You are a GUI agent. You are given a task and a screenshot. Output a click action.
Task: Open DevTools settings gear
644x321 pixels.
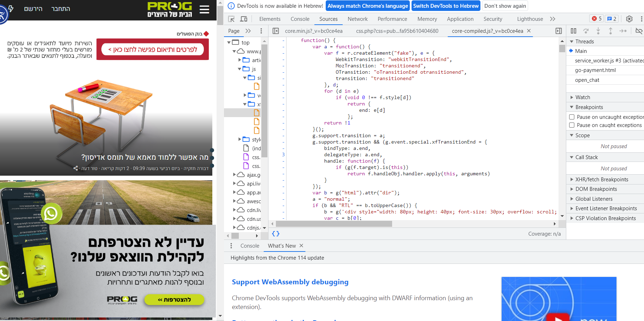click(x=629, y=19)
